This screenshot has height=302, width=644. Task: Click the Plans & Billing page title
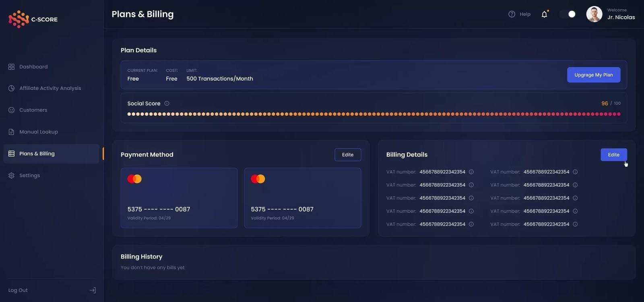click(142, 14)
